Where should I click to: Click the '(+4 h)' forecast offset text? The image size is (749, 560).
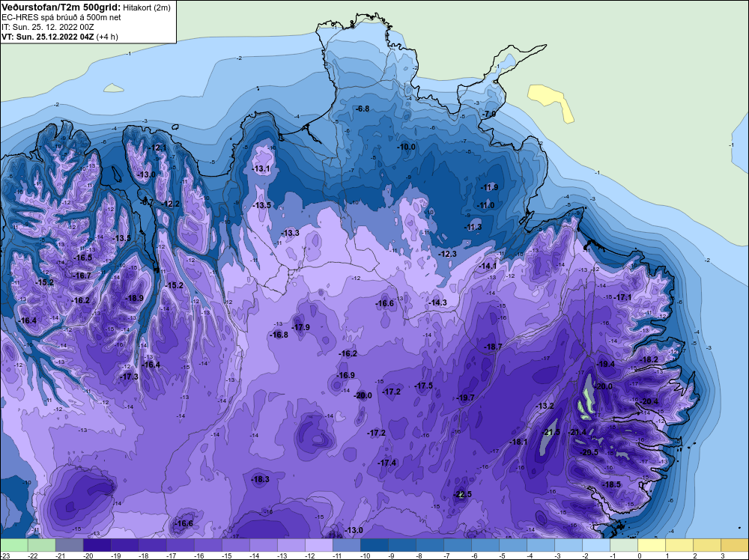coord(107,37)
